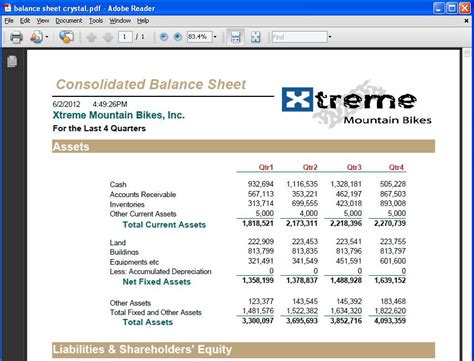Click Total Fixed and Other Assets label
474x361 pixels.
(156, 313)
